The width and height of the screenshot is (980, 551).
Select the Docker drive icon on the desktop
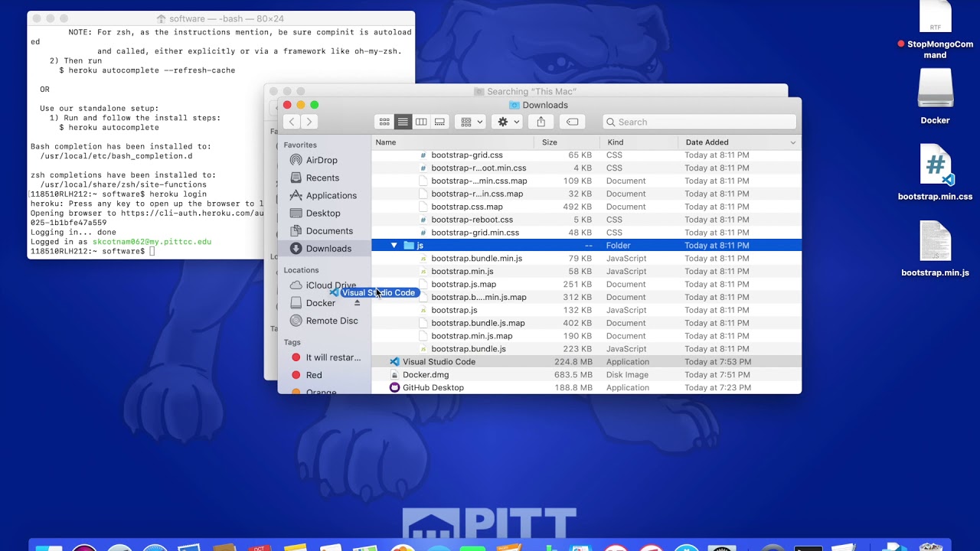pyautogui.click(x=935, y=89)
